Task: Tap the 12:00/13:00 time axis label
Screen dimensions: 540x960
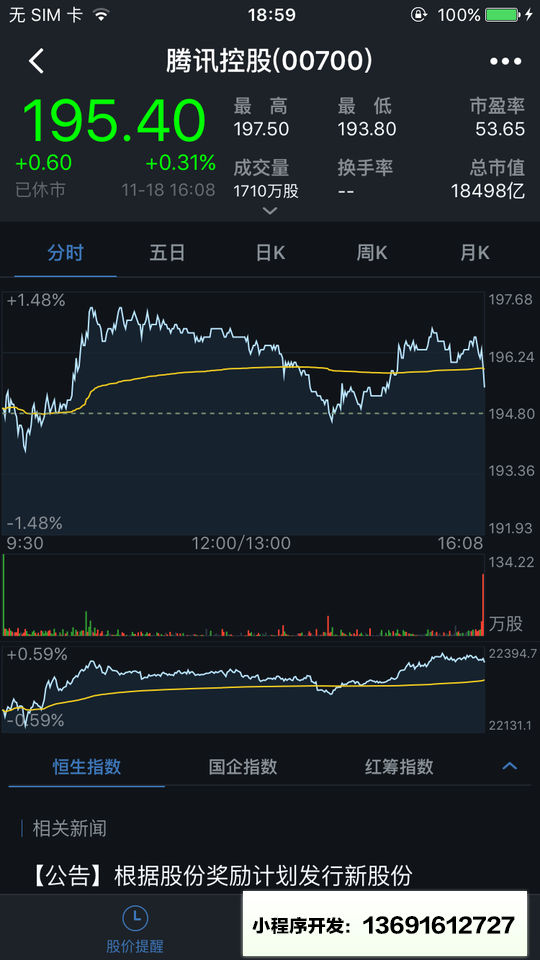Action: [241, 543]
